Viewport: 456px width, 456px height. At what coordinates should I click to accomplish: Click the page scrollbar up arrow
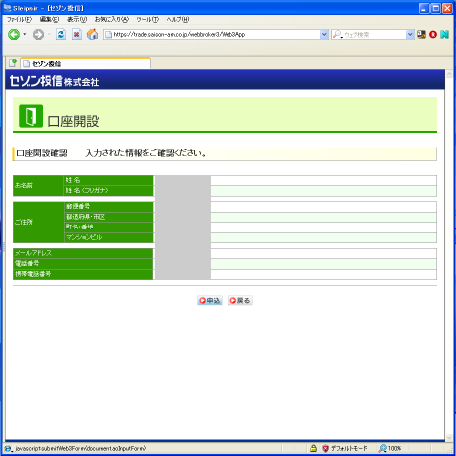pyautogui.click(x=449, y=74)
